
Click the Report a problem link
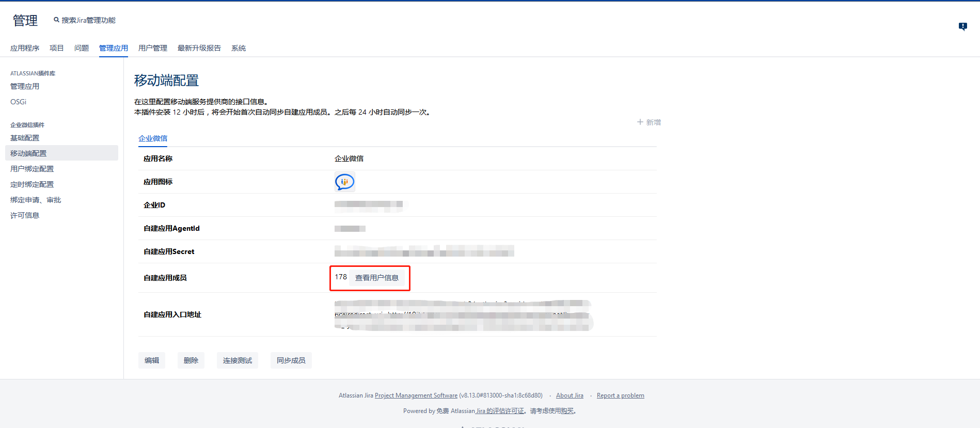coord(620,395)
